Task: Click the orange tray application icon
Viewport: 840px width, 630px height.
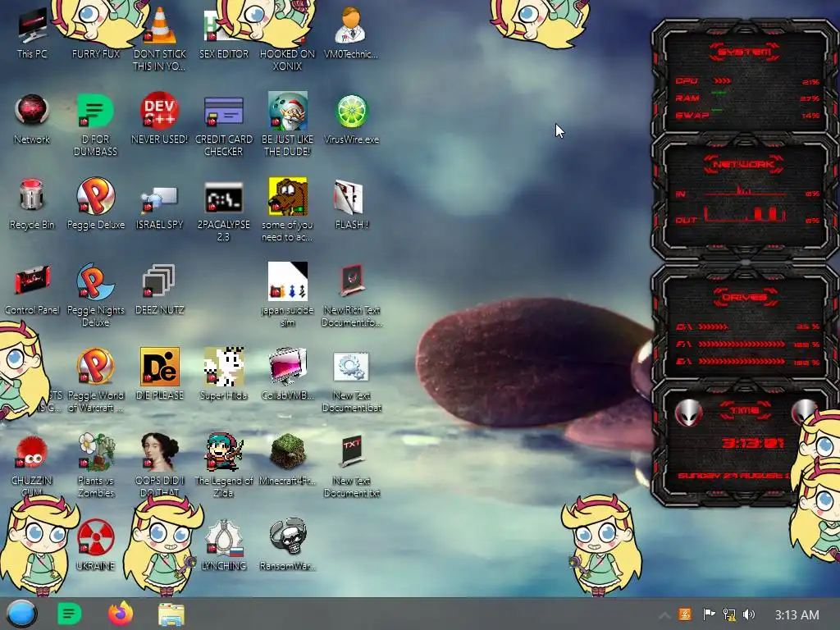Action: pyautogui.click(x=685, y=614)
